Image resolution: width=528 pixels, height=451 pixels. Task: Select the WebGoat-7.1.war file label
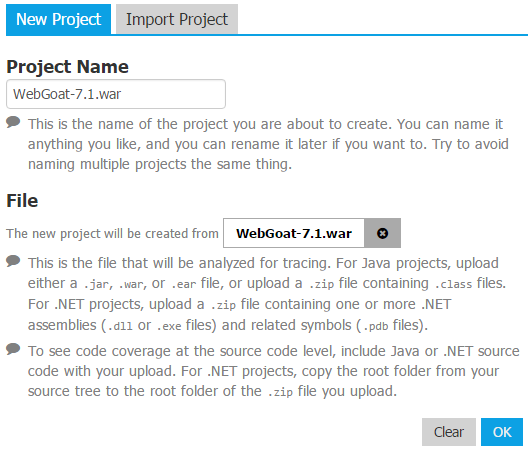(x=294, y=233)
